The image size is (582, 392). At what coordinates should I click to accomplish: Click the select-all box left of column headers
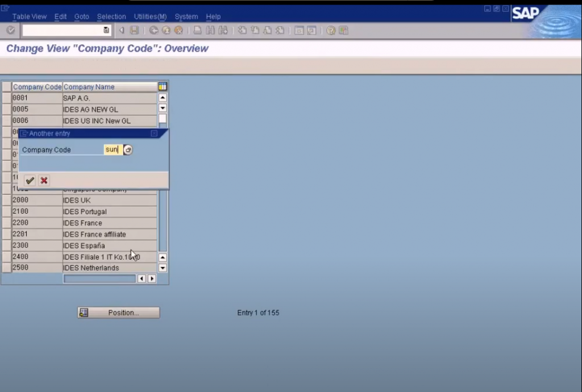pos(7,87)
